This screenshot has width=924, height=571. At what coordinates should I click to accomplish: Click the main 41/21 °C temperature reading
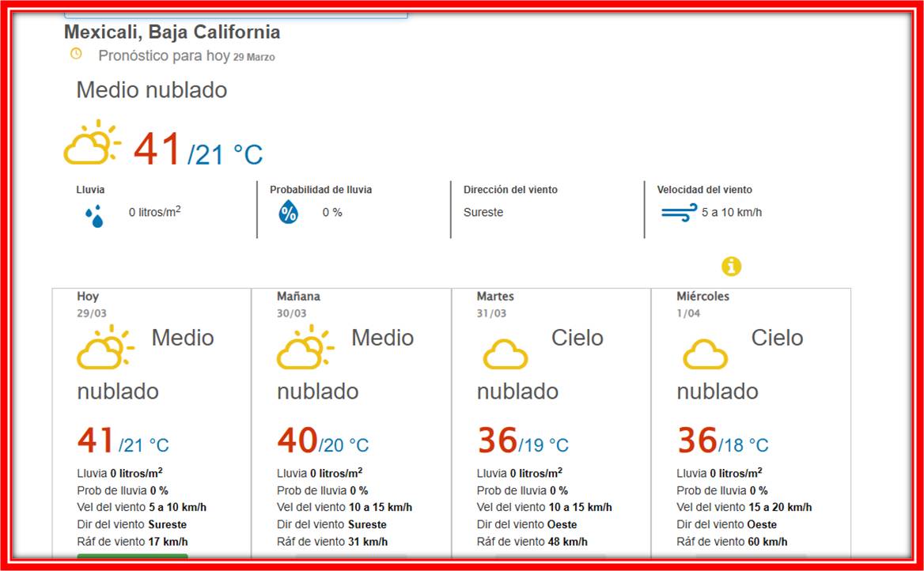coord(198,150)
